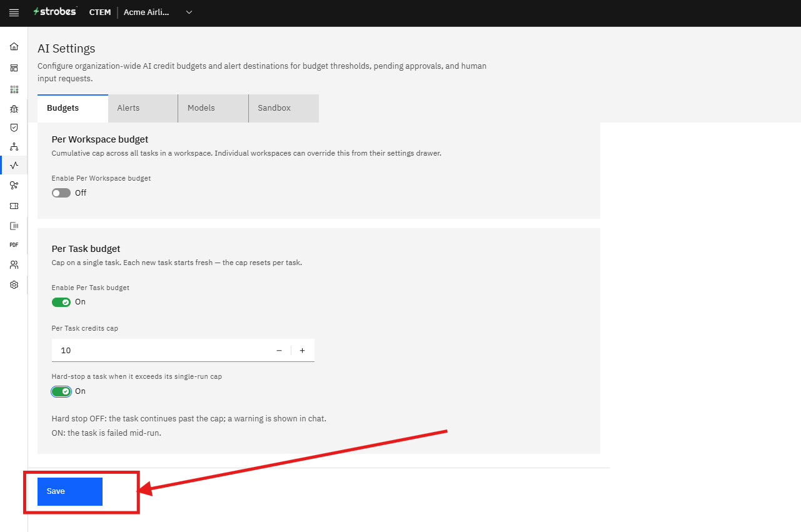Open the hierarchy tree sidebar icon

[x=14, y=147]
